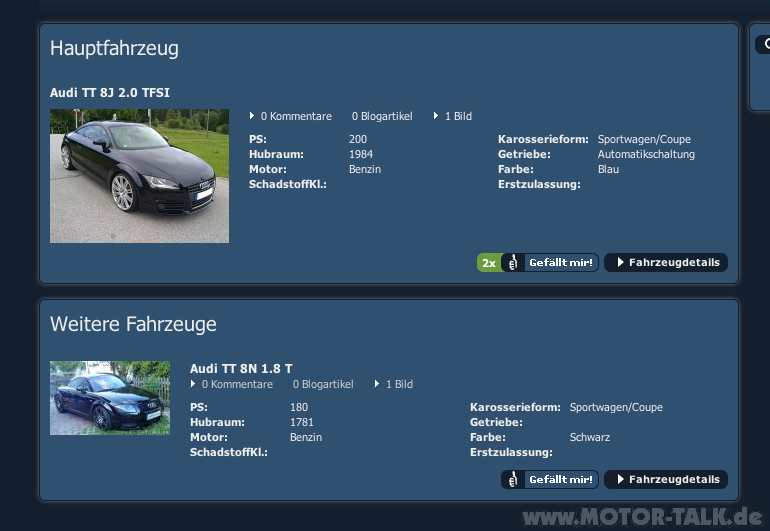The image size is (770, 531).
Task: Click the partially visible search icon at top right
Action: click(762, 45)
